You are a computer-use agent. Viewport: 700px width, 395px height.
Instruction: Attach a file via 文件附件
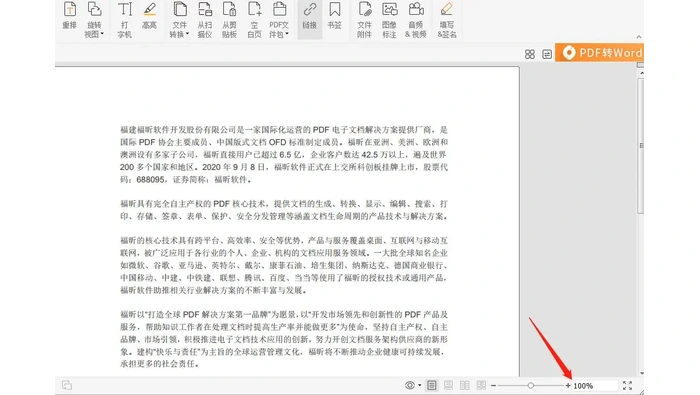pyautogui.click(x=364, y=20)
